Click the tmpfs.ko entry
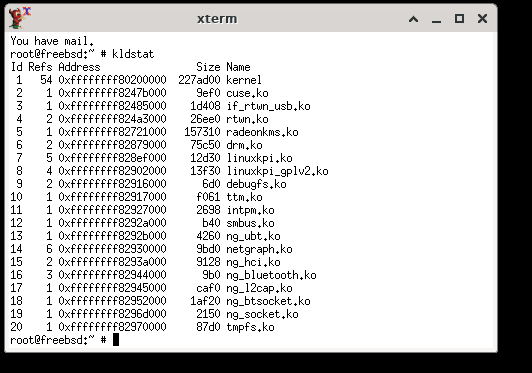The width and height of the screenshot is (532, 373). click(250, 327)
